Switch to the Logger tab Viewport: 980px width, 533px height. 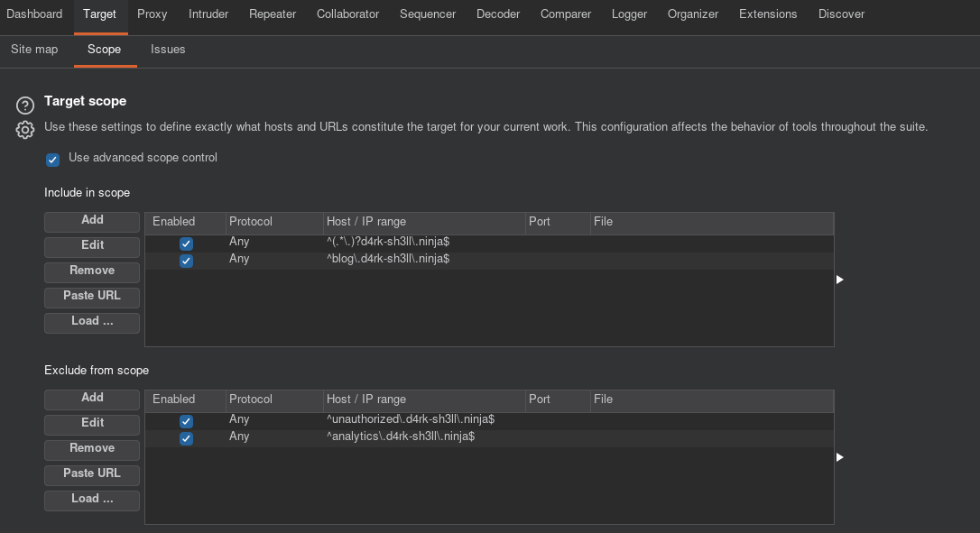pyautogui.click(x=629, y=14)
